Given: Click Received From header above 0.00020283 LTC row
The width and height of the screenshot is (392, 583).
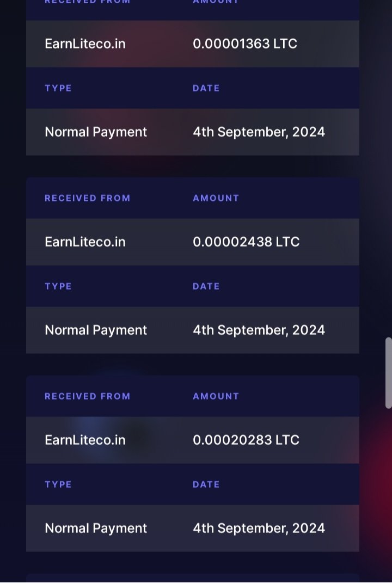Looking at the screenshot, I should (x=87, y=396).
